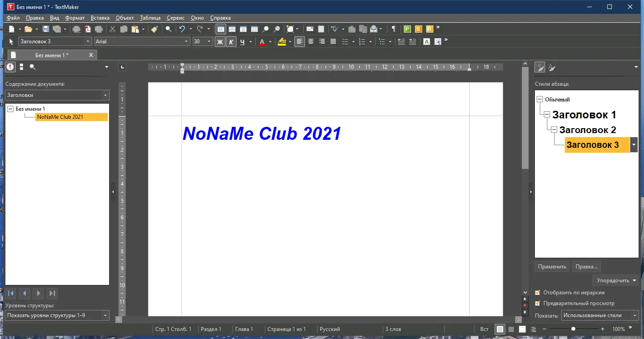Select the 'Заголовок 1' paragraph style
The image size is (644, 339).
(584, 115)
